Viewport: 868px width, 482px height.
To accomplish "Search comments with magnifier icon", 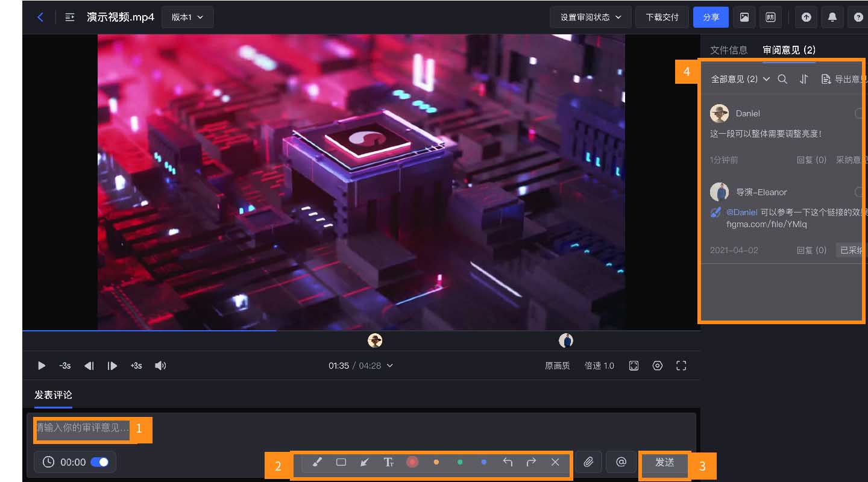I will click(x=782, y=79).
